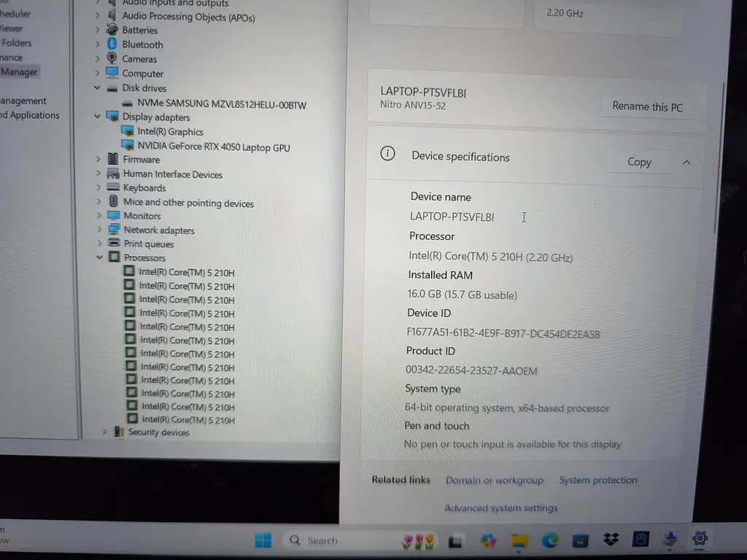This screenshot has width=747, height=560.
Task: Collapse the Display adapters category arrow
Action: (x=98, y=116)
